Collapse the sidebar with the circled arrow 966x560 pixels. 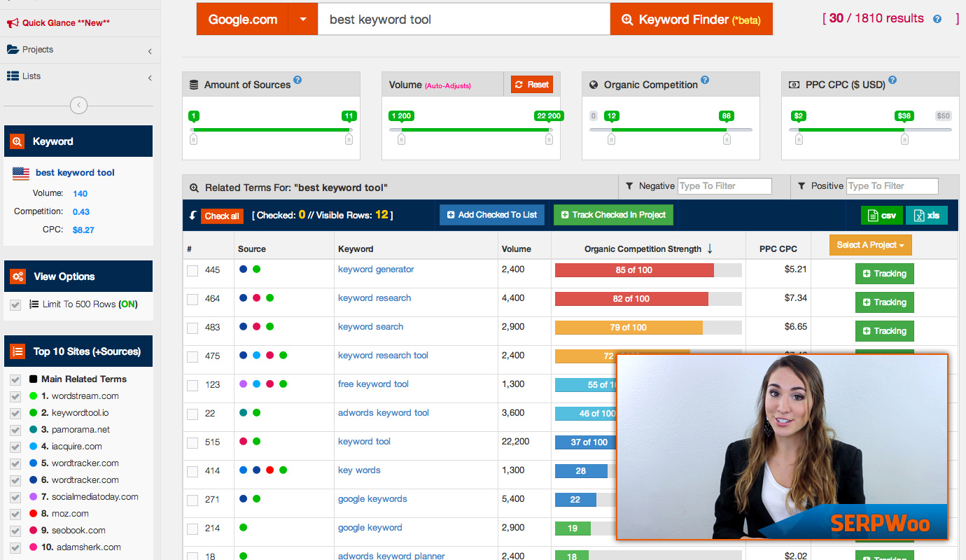(79, 106)
